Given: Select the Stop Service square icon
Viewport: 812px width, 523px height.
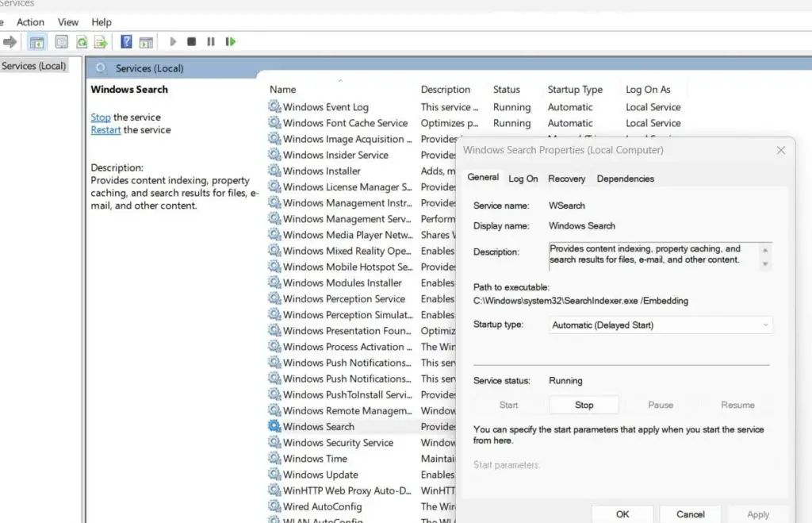Looking at the screenshot, I should [191, 41].
